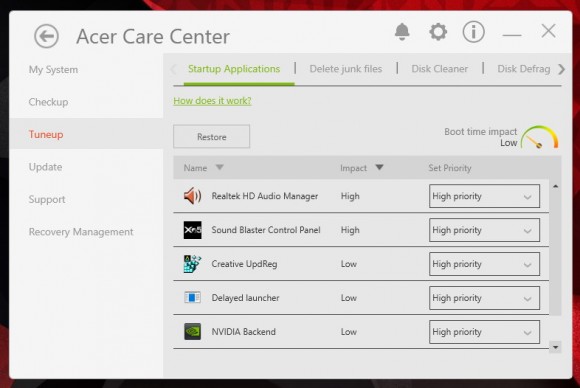Screen dimensions: 580x388
Task: Click the 'Low' impact value for NVIDIA Backend
Action: pyautogui.click(x=348, y=332)
